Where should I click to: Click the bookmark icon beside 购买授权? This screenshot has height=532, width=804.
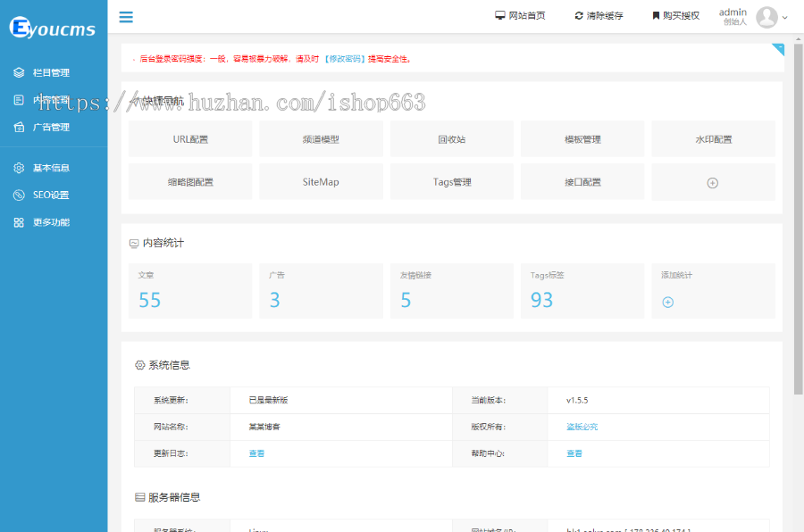pos(656,15)
